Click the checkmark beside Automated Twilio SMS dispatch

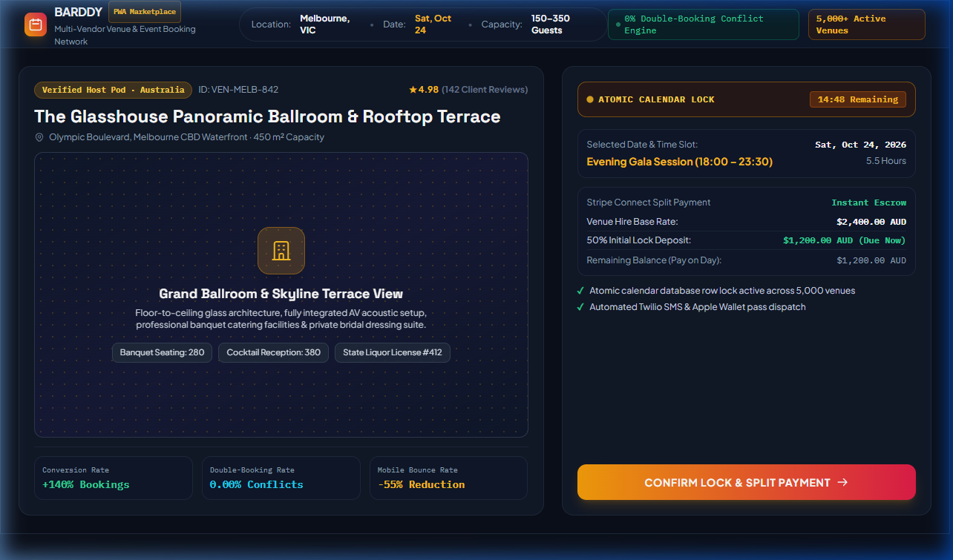(x=580, y=307)
